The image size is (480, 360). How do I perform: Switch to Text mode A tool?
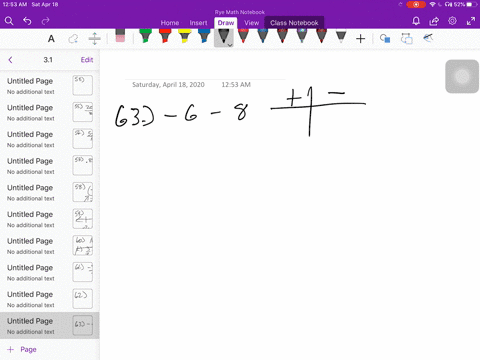pos(51,39)
